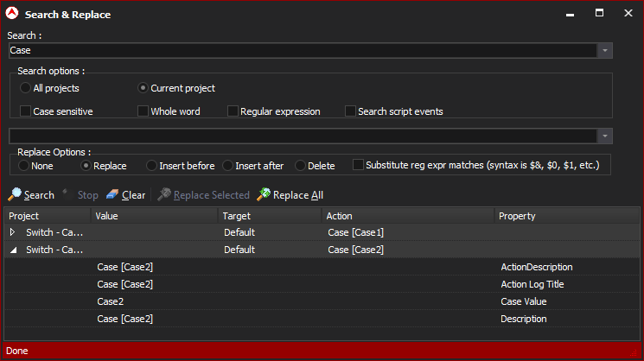Sort by the Project column header
644x361 pixels.
point(48,216)
